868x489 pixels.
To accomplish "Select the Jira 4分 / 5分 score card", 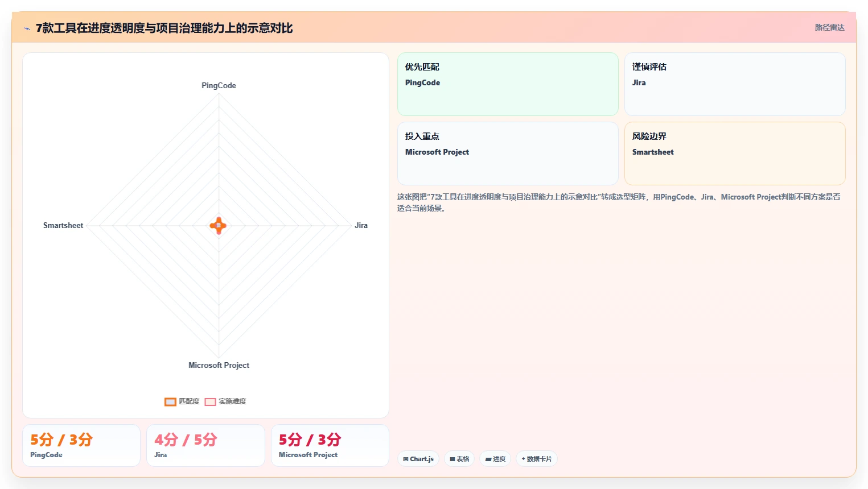I will [x=205, y=445].
